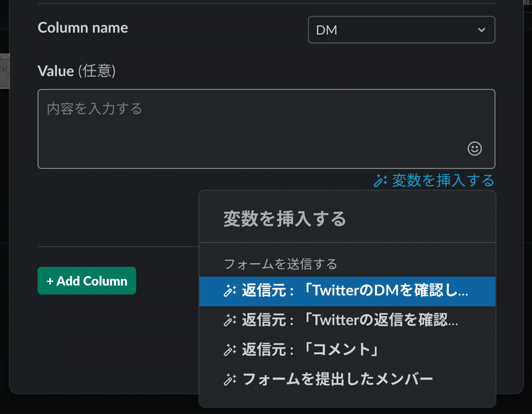Viewport: 532px width, 414px height.
Task: Click the chevron arrow on DM selector
Action: coord(481,30)
